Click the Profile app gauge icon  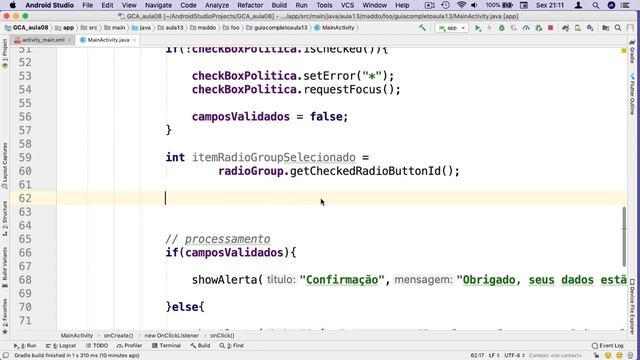pyautogui.click(x=526, y=28)
